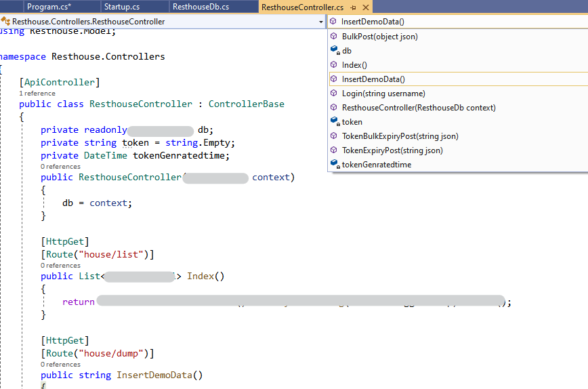
Task: Click '0 references' above ResthouseController constructor
Action: point(60,167)
